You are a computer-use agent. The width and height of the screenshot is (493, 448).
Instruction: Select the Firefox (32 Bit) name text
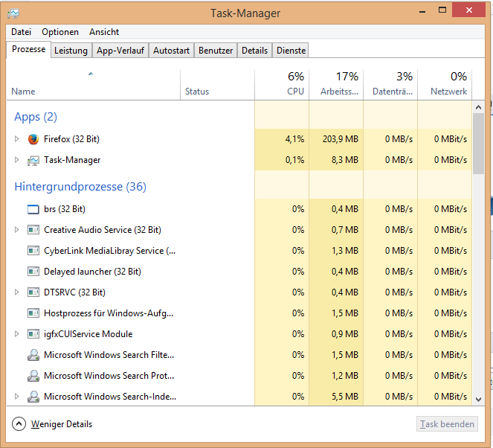pyautogui.click(x=71, y=138)
